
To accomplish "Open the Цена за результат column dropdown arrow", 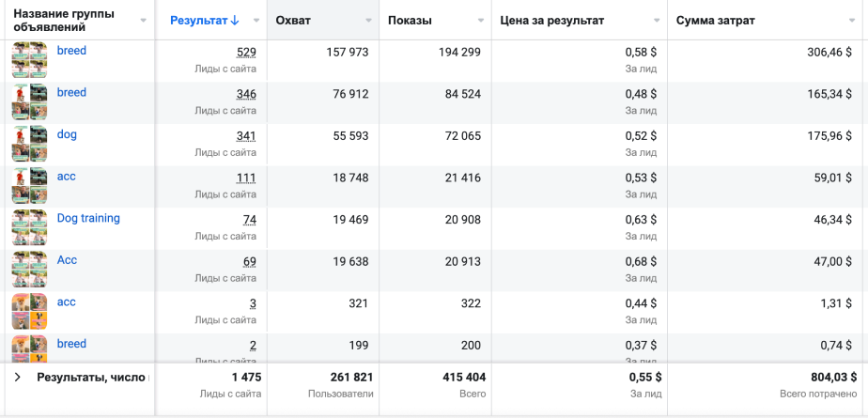I will [x=655, y=21].
